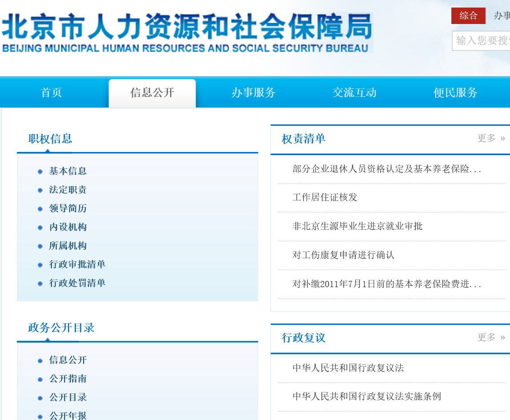Click the bullet icon beside 信息公开

[x=40, y=360]
